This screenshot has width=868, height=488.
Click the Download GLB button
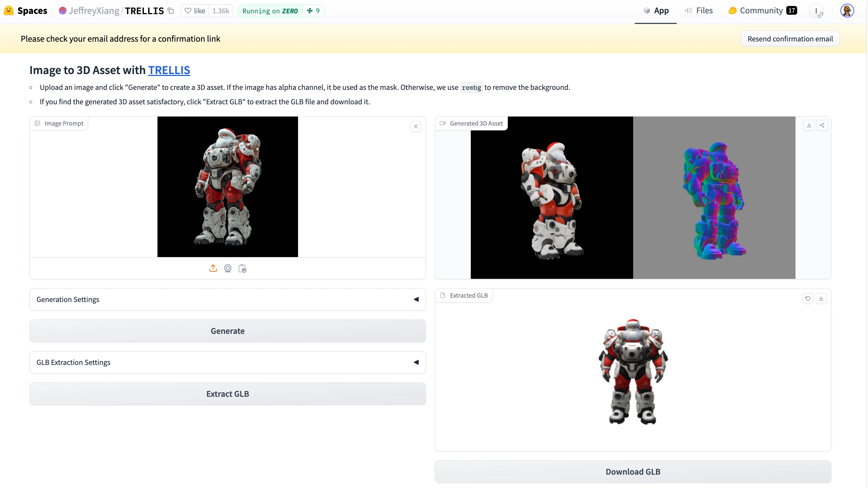point(633,471)
